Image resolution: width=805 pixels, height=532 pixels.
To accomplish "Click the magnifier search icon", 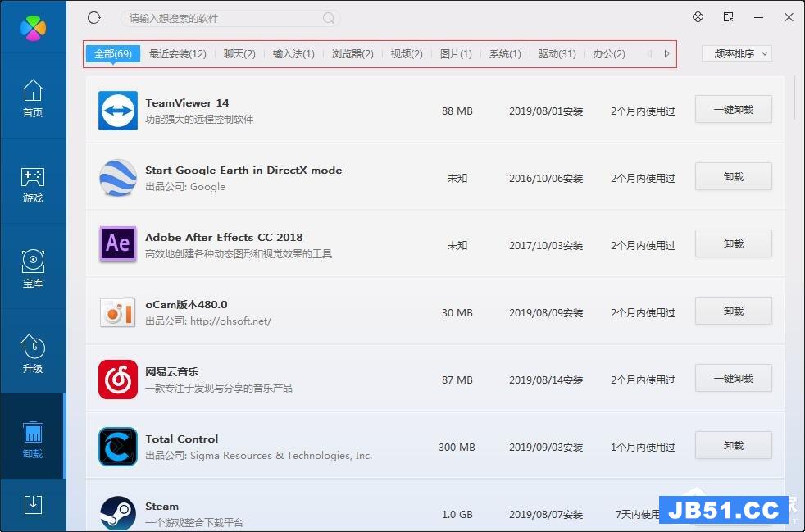I will [329, 18].
